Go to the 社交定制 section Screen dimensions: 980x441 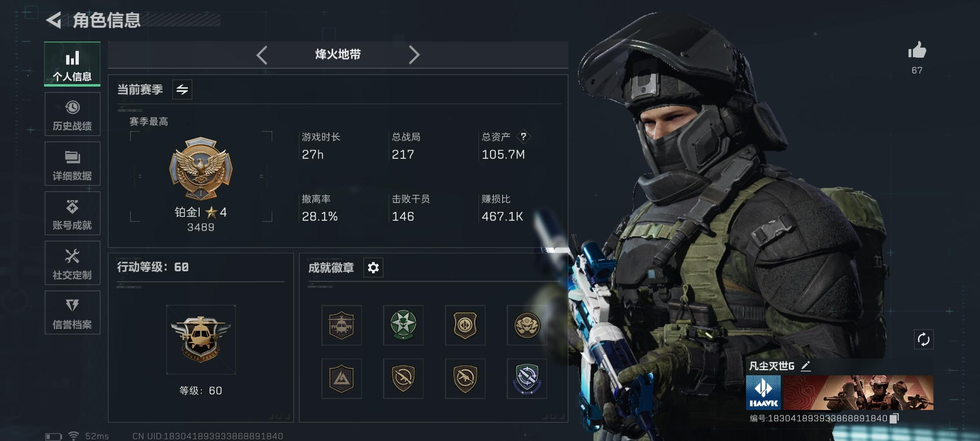point(72,263)
